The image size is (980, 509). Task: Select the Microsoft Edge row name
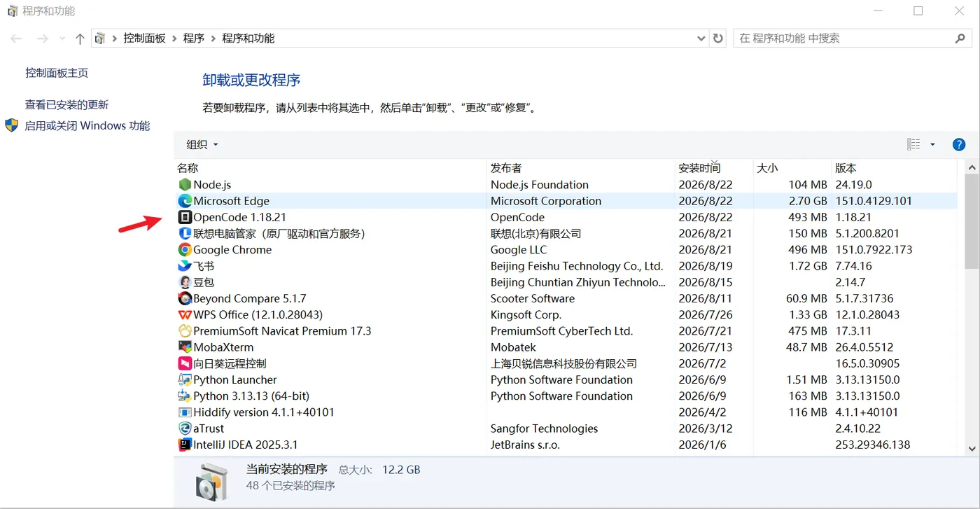(x=232, y=201)
